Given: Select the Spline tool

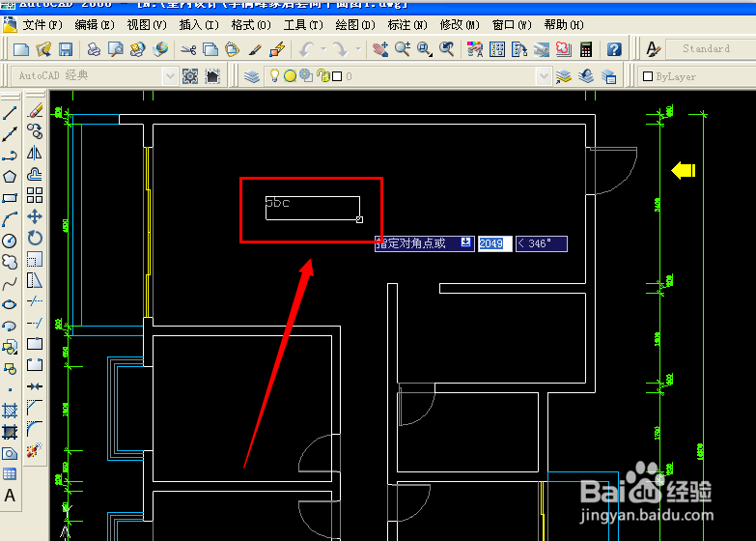Looking at the screenshot, I should pos(10,283).
